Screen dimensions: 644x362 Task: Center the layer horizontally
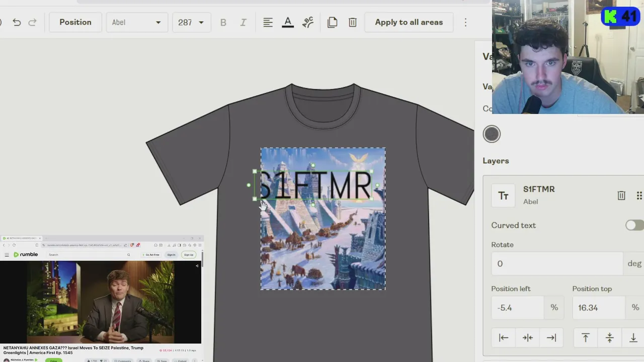(x=527, y=338)
